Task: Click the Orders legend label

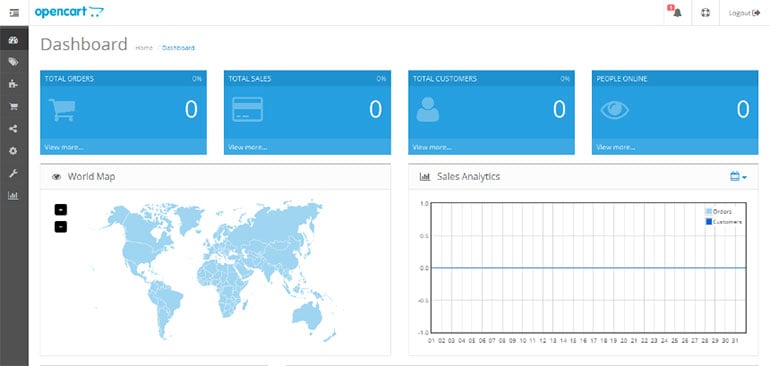Action: coord(722,212)
